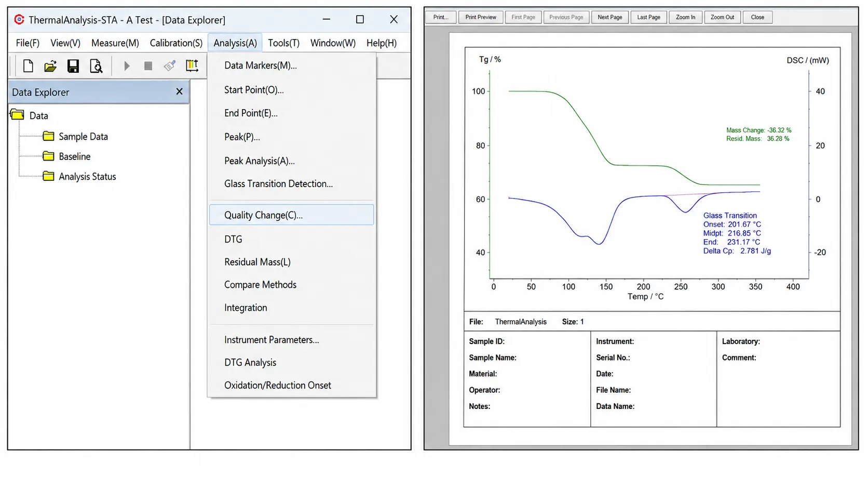Open the File(F) menu
This screenshot has width=868, height=489.
pos(28,43)
